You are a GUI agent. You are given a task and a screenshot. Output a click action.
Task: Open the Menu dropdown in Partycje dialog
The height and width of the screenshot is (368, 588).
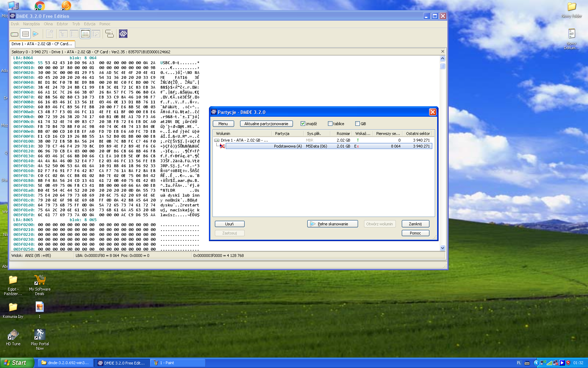pos(223,124)
